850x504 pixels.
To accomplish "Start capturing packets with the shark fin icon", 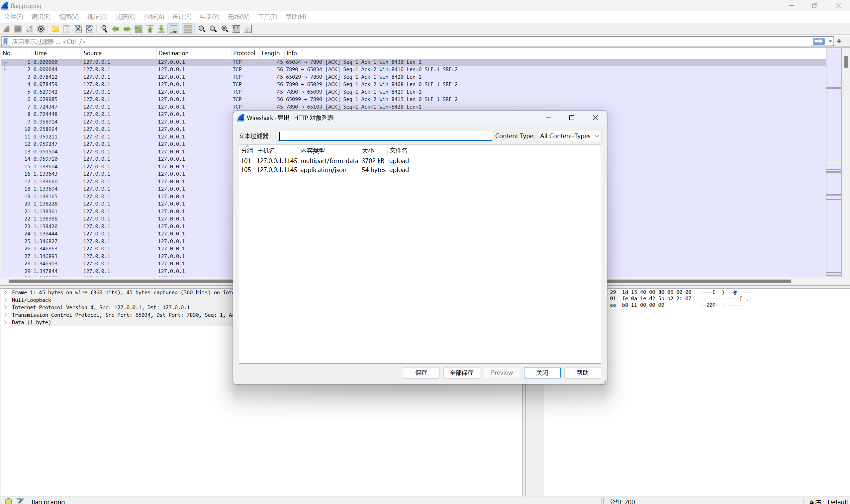I will (6, 29).
